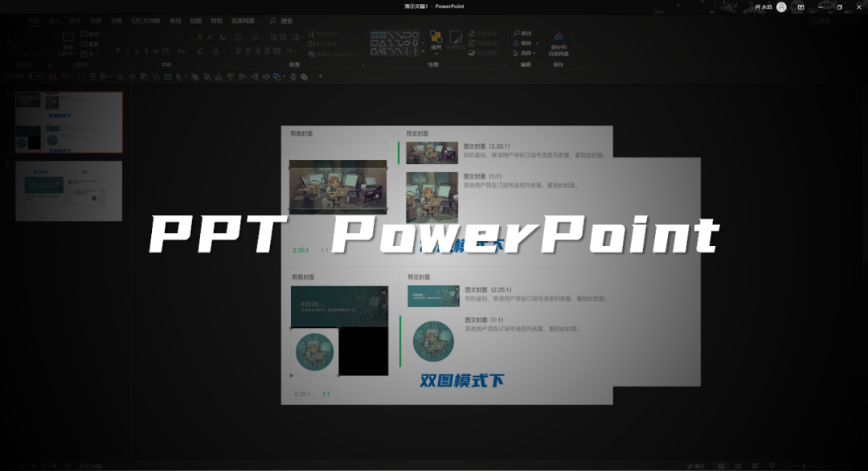The image size is (868, 471).
Task: Open the Insert (插入) ribbon tab
Action: tap(55, 21)
